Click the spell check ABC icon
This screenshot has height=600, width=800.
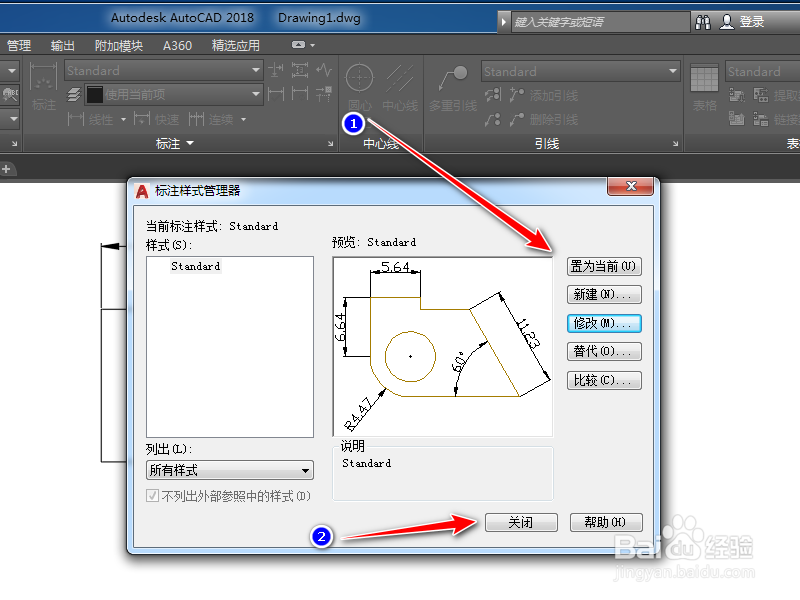[10, 94]
